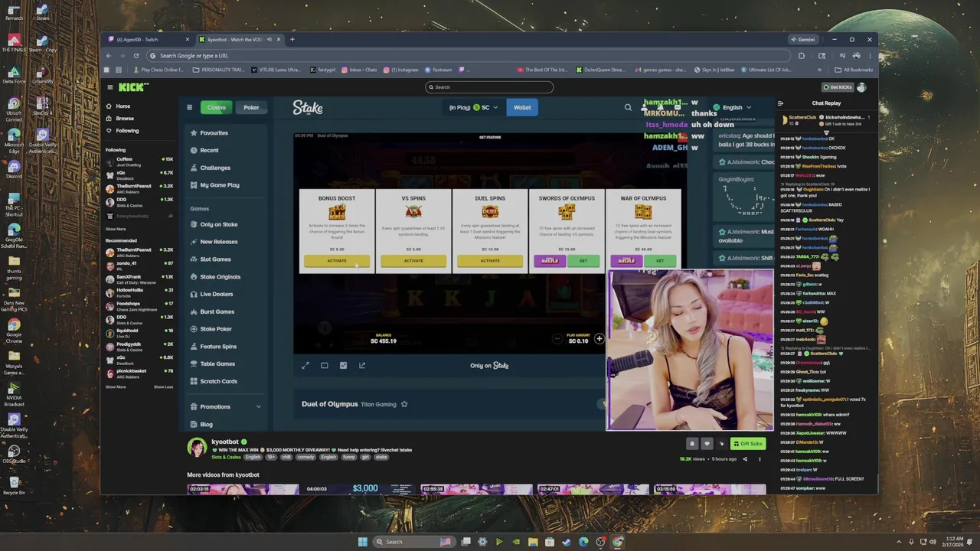
Task: Open Live Dealers category
Action: coord(211,294)
